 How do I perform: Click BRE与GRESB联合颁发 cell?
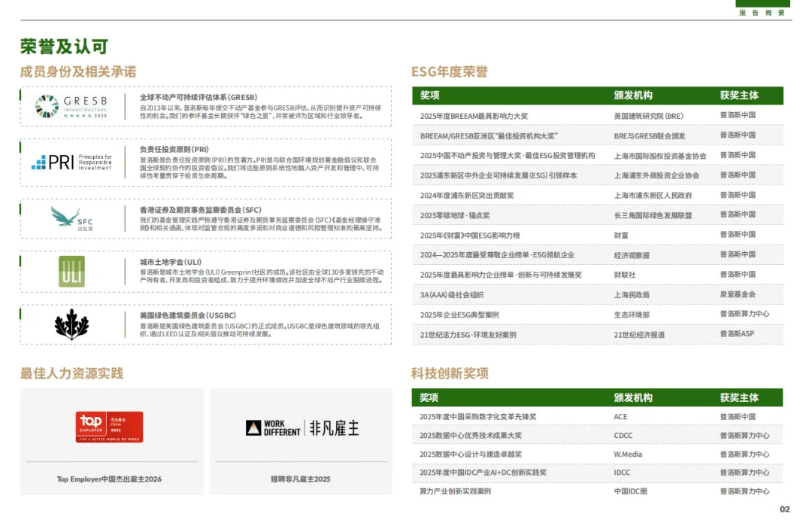[650, 135]
